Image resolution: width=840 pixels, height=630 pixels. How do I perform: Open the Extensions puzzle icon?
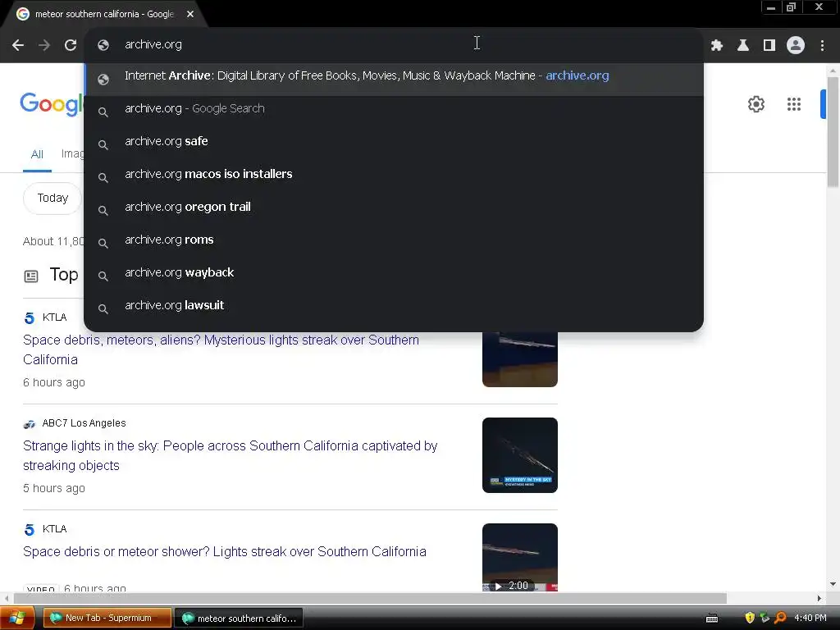pyautogui.click(x=717, y=46)
